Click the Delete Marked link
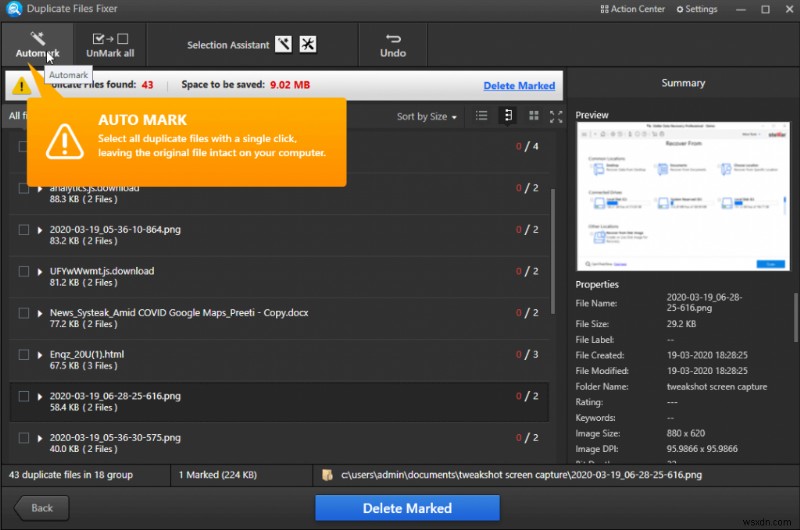Screen dimensions: 800x530 [x=519, y=86]
